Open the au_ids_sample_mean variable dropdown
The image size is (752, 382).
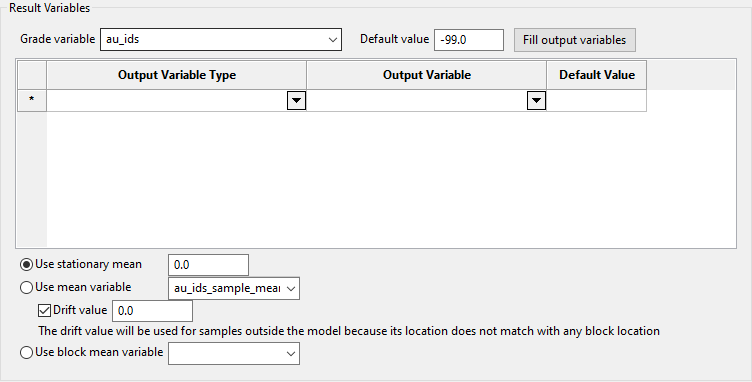pyautogui.click(x=234, y=289)
